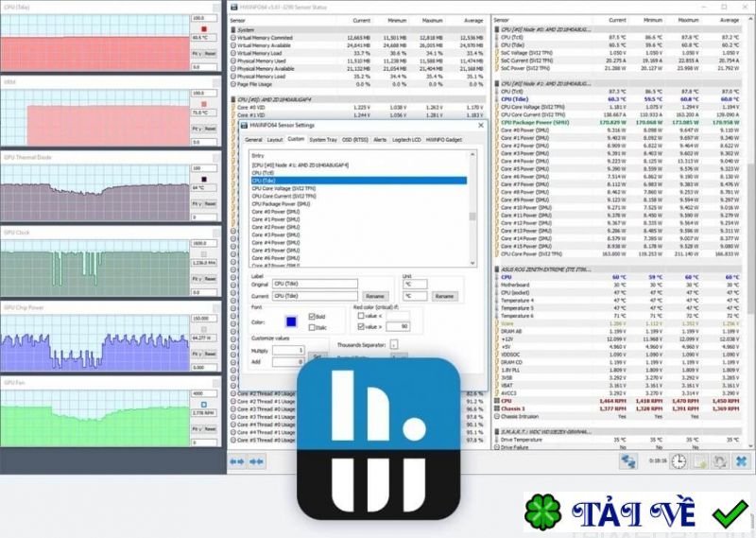Click the pink color square in VRM graph
This screenshot has width=756, height=538.
click(x=204, y=104)
